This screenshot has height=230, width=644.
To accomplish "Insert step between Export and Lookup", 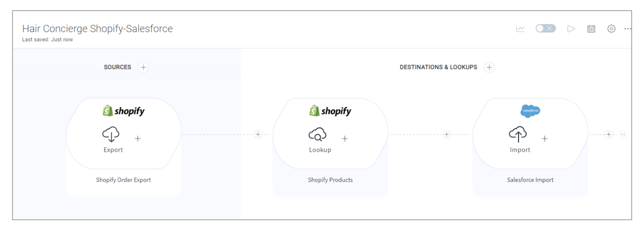I will (x=258, y=134).
